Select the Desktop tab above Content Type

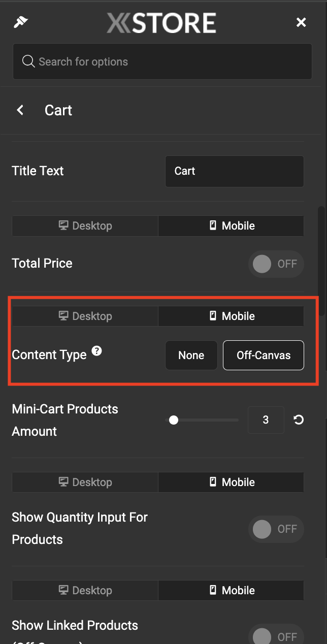85,316
